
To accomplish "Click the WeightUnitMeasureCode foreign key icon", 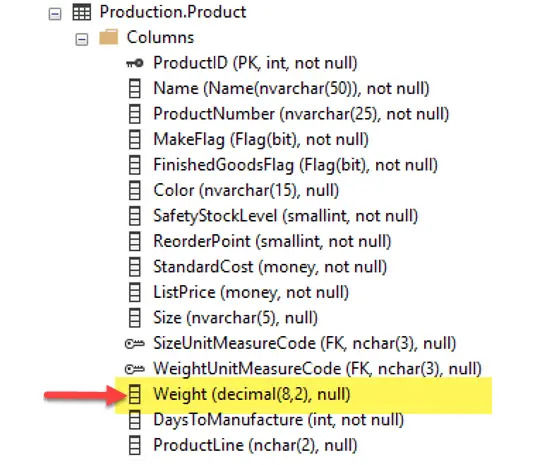I will pos(134,369).
